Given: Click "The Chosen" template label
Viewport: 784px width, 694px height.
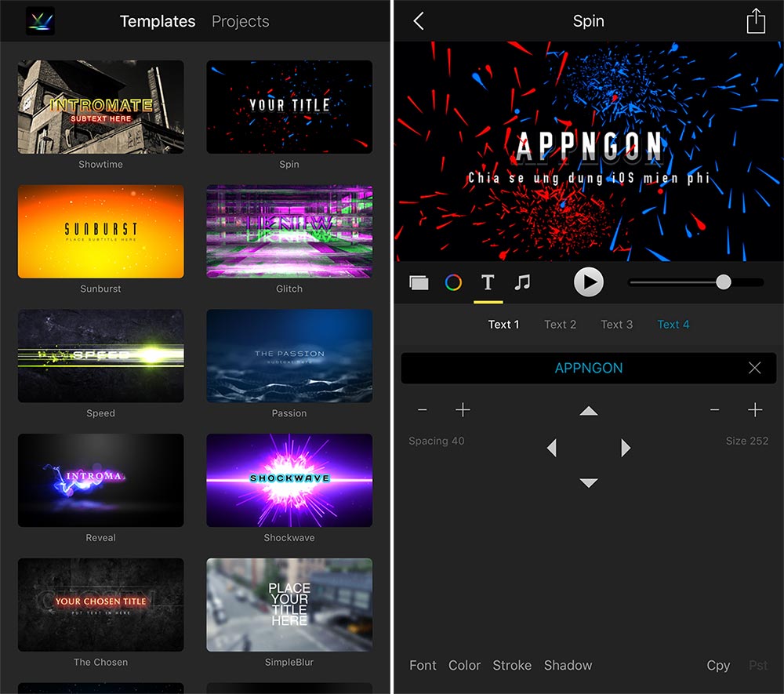Looking at the screenshot, I should (100, 662).
